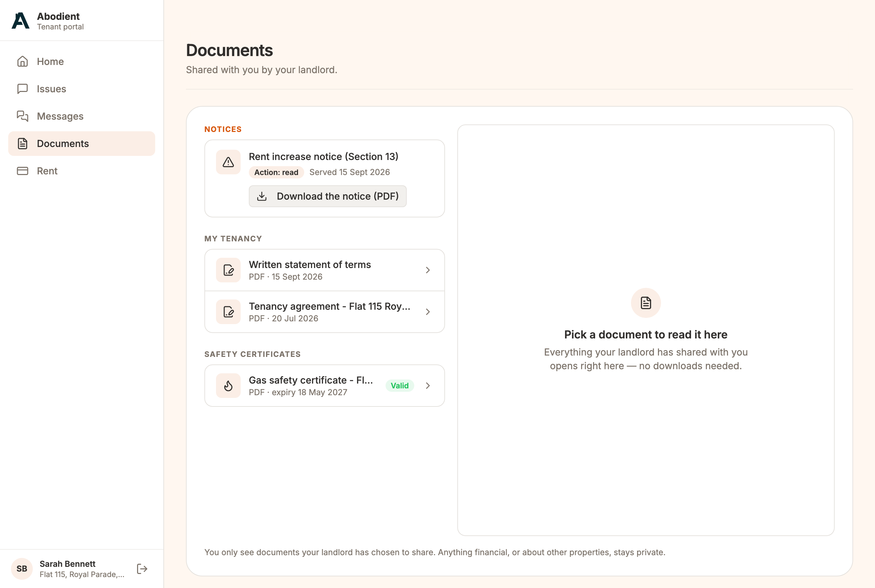875x588 pixels.
Task: Click the Home house icon
Action: pos(23,62)
